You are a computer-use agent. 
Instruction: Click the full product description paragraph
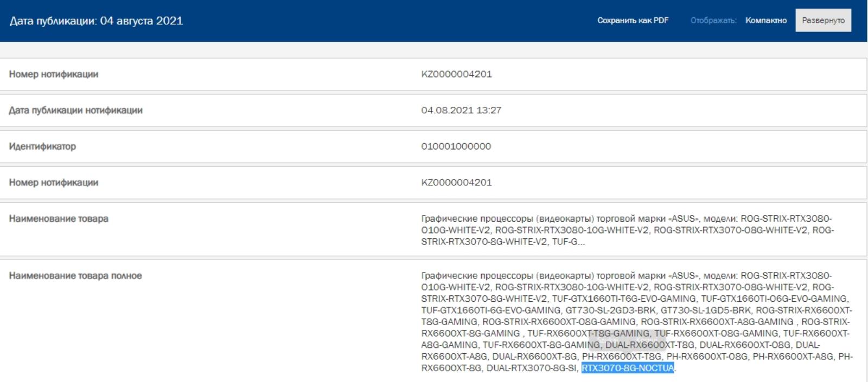(637, 322)
